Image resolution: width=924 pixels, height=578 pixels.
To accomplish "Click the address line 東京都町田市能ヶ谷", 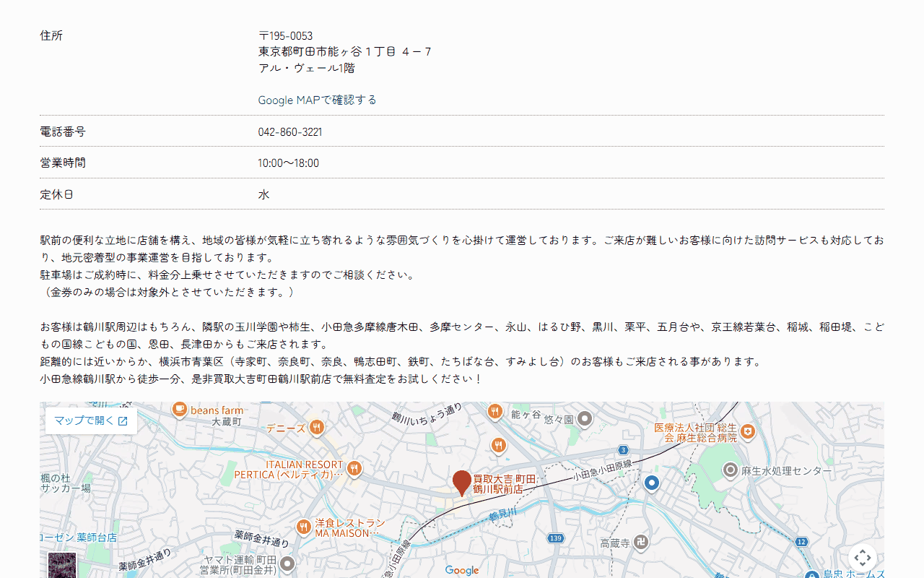I will coord(345,52).
